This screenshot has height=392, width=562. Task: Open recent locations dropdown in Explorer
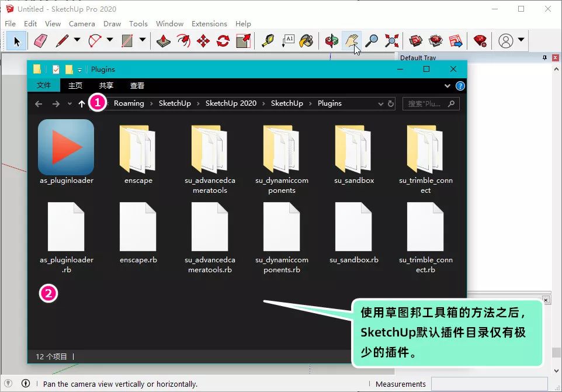pyautogui.click(x=70, y=104)
